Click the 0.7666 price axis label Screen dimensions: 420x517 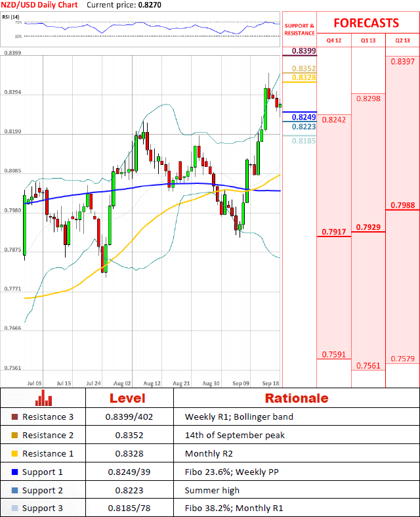[x=12, y=328]
